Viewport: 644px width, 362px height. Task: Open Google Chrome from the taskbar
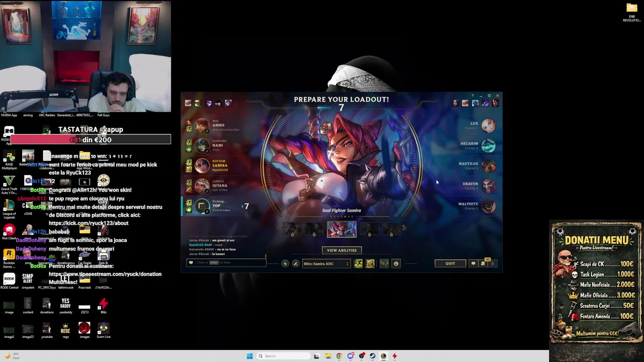(x=339, y=356)
